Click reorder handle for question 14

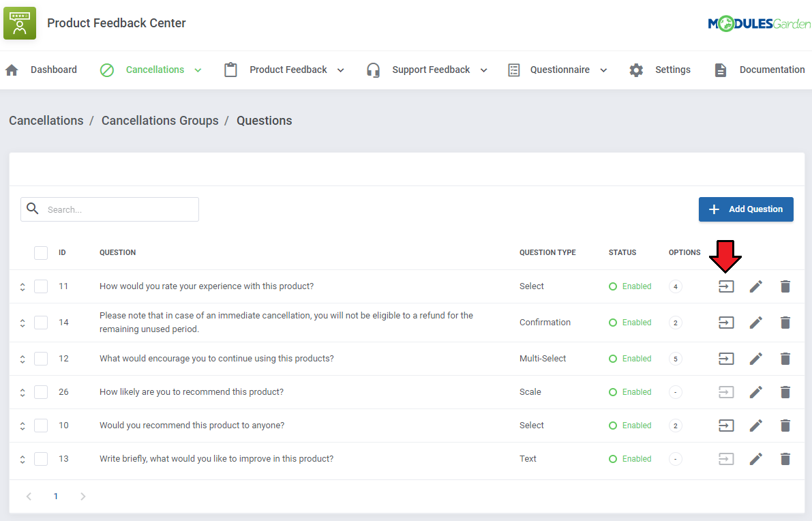pos(22,323)
